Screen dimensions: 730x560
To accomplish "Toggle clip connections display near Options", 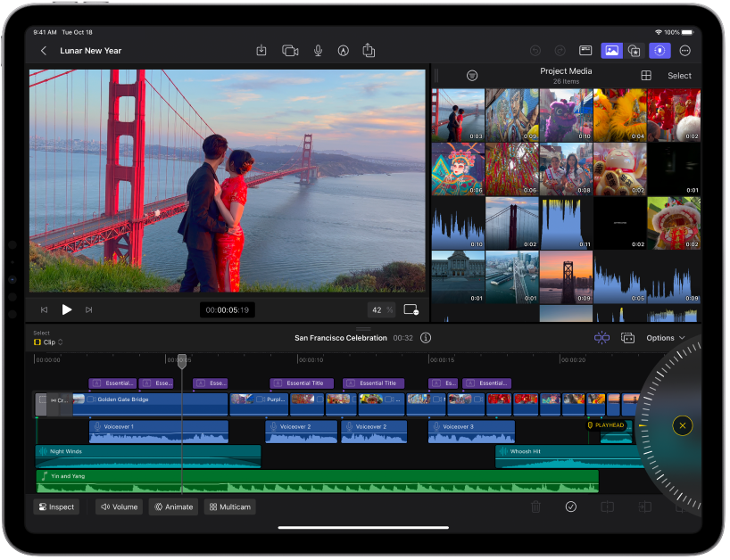I will click(x=602, y=339).
